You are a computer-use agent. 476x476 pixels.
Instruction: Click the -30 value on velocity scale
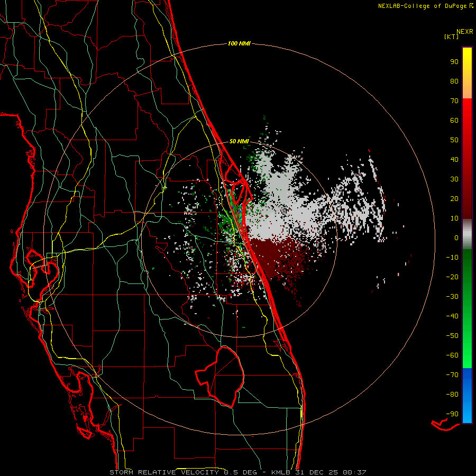click(x=452, y=297)
